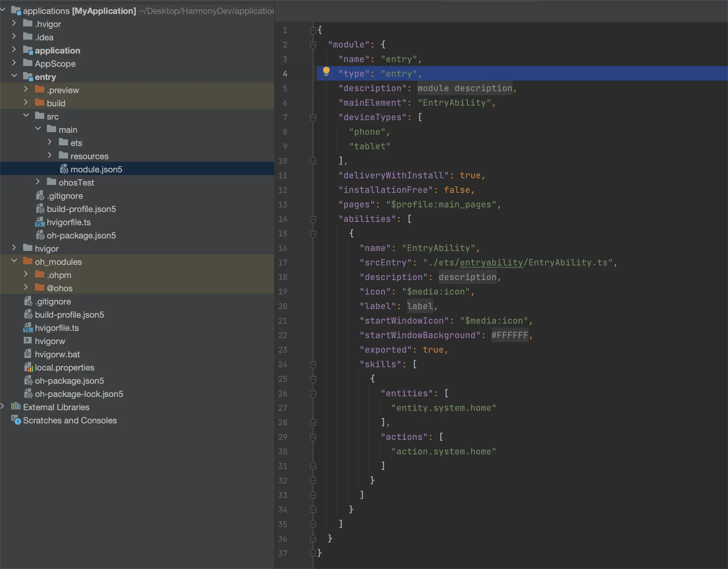Fold the "deviceTypes" array at line 7
The width and height of the screenshot is (728, 569).
point(313,118)
